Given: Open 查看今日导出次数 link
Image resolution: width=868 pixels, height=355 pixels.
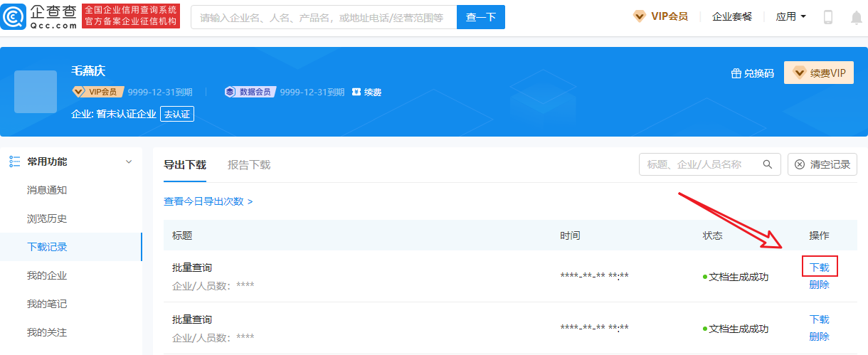Looking at the screenshot, I should tap(208, 201).
